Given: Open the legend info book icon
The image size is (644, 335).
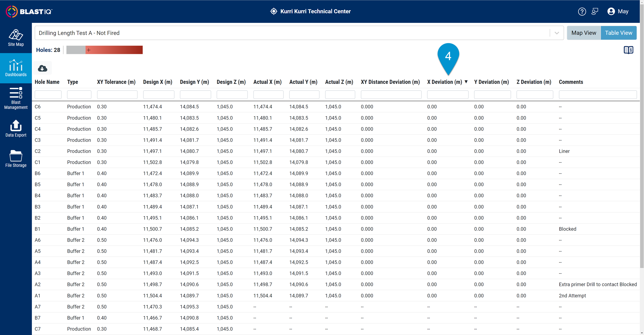Looking at the screenshot, I should (x=628, y=50).
